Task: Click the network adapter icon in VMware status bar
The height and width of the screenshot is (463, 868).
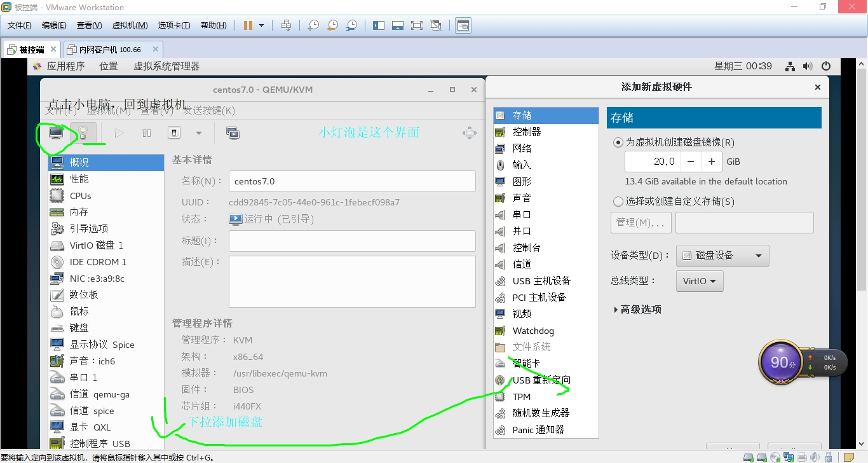Action: 788,457
